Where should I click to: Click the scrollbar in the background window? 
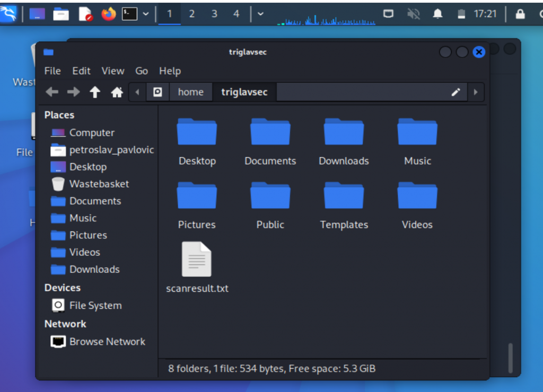click(x=511, y=358)
